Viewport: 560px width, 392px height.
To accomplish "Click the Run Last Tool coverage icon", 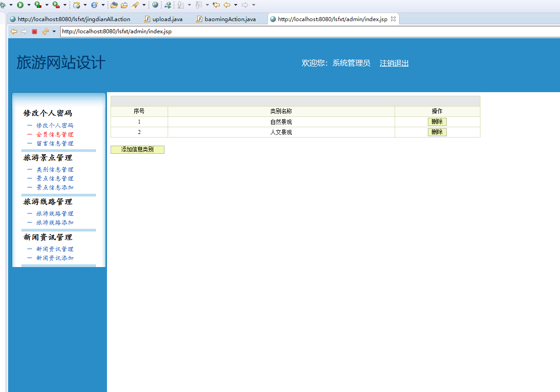I will 38,5.
